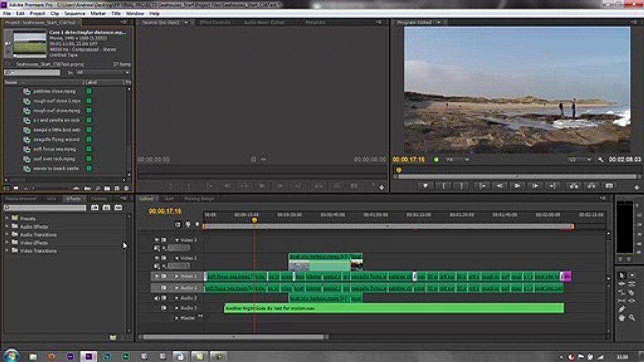Toggle Video 1 track output eye
Screen dimensions: 644x362
pyautogui.click(x=156, y=276)
